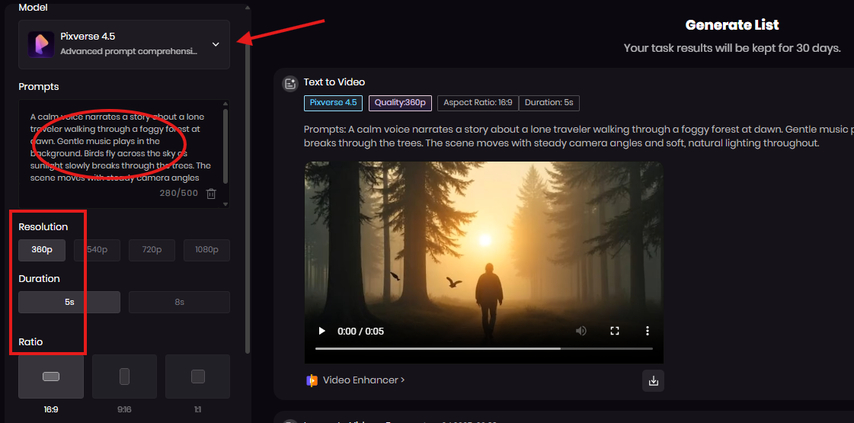Play the generated forest video
Viewport: 854px width, 423px height.
point(322,331)
